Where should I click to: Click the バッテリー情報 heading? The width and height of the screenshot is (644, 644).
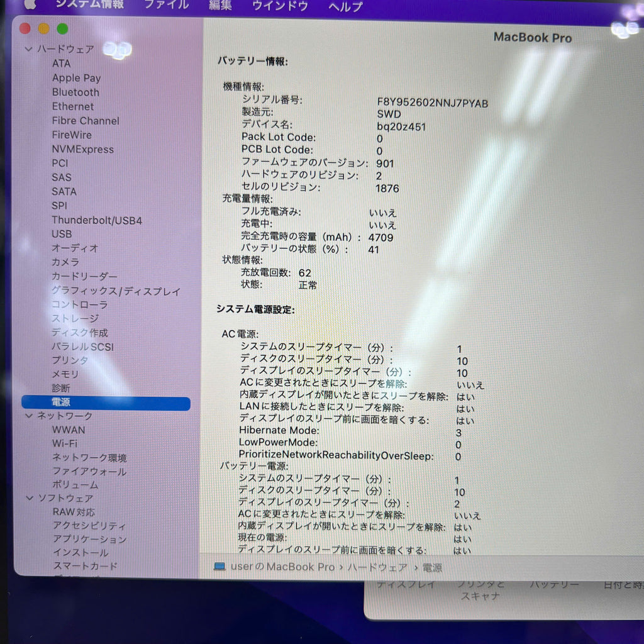coord(252,61)
